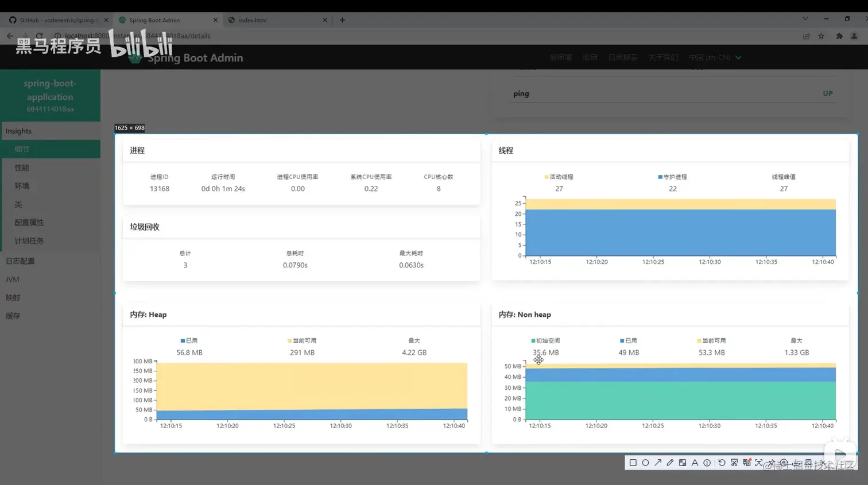This screenshot has height=485, width=868.
Task: Click the Non heap 已用 legend swatch
Action: [622, 341]
